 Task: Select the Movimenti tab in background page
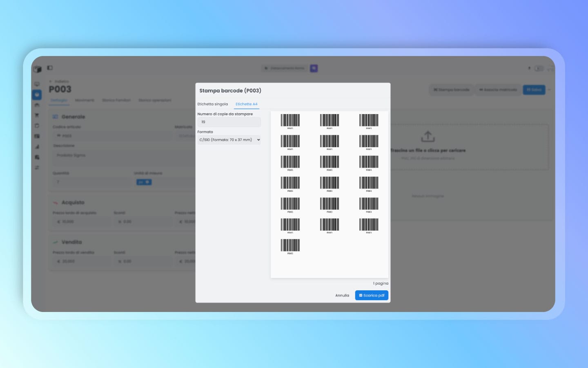click(85, 100)
